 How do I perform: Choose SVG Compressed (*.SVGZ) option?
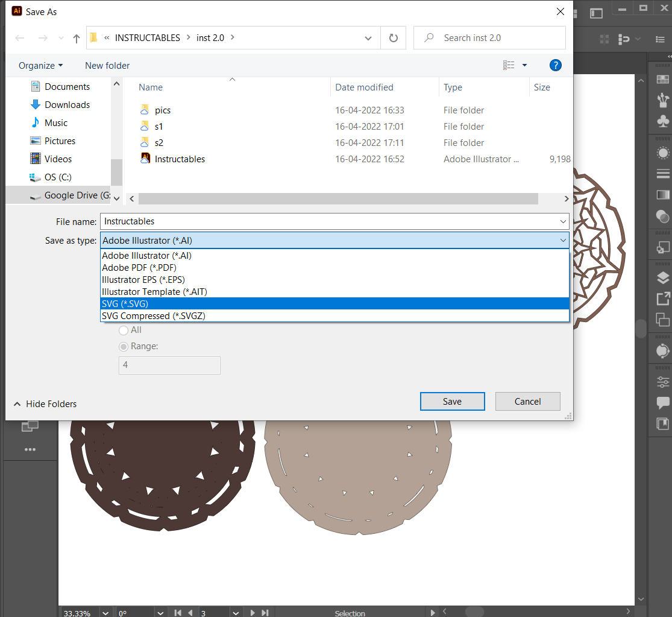point(334,315)
